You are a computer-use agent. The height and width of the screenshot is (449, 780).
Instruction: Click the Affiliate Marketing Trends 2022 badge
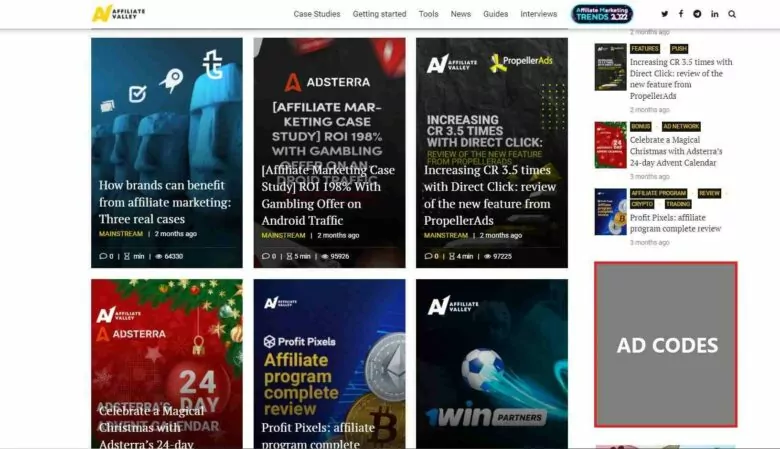click(602, 14)
